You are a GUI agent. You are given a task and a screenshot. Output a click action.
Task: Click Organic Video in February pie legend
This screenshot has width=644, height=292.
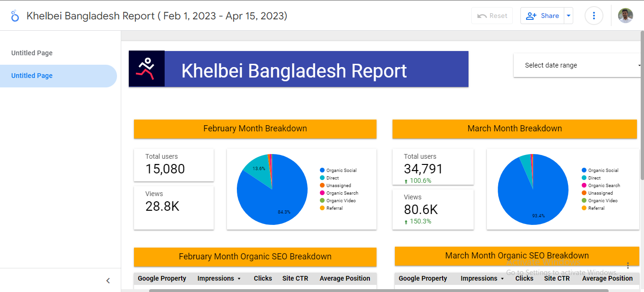pyautogui.click(x=338, y=201)
